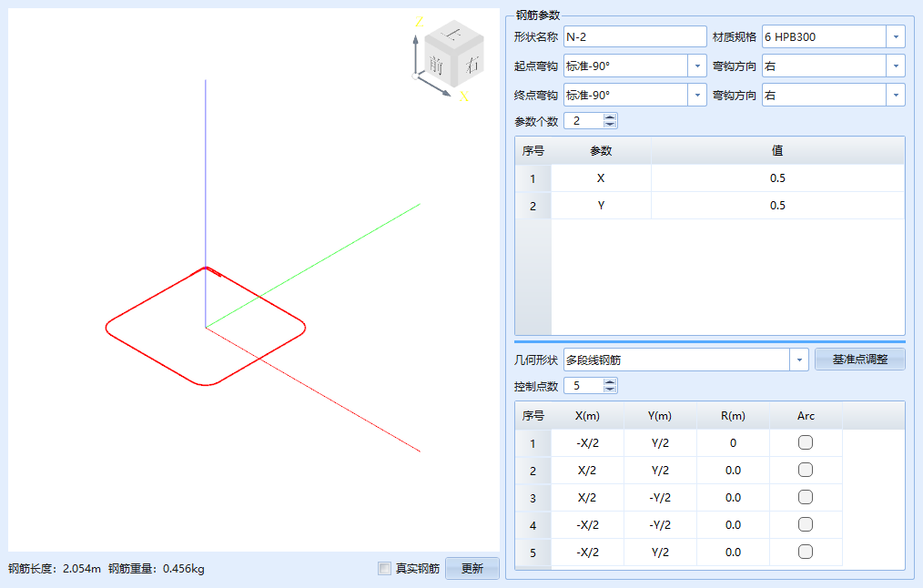Screen dimensions: 923x588
Task: Click the front face of the view cube
Action: click(x=436, y=65)
